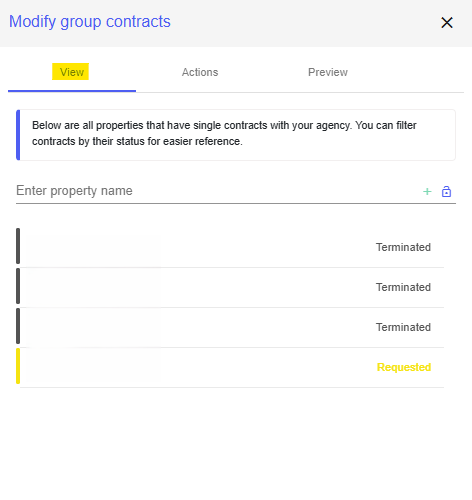Close the Modify group contracts dialog
Viewport: 472px width, 500px height.
[447, 23]
